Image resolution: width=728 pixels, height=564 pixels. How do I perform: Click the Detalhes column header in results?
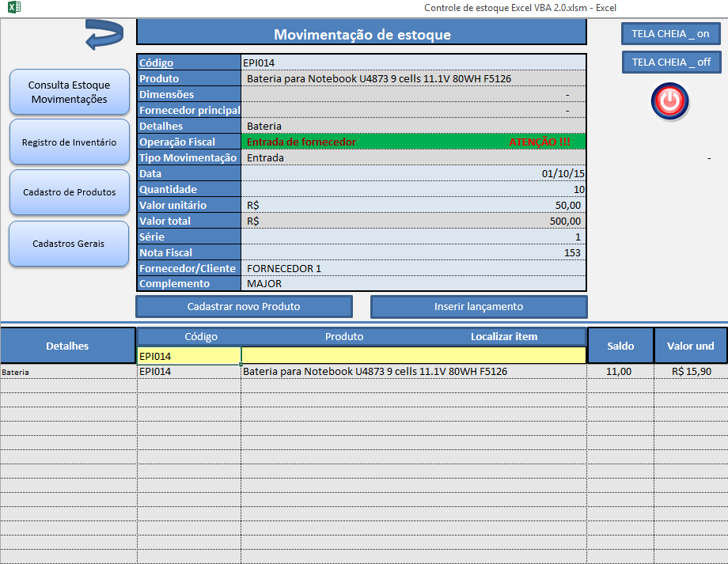pos(67,346)
